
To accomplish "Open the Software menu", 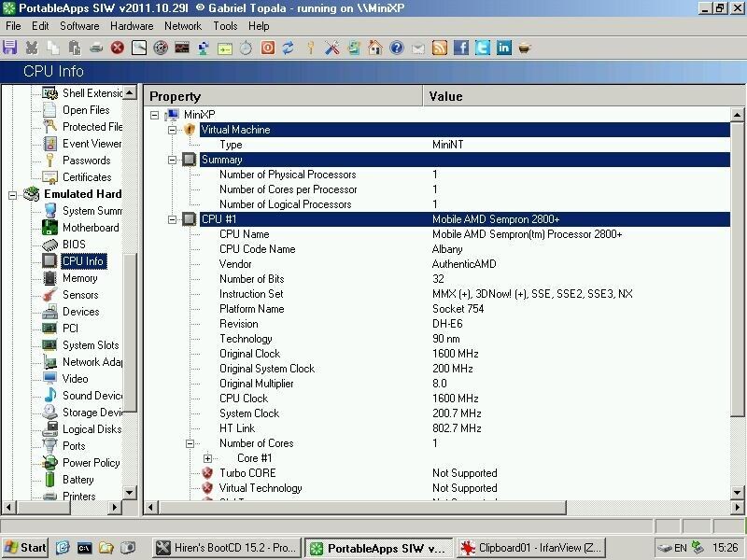I will pyautogui.click(x=79, y=26).
